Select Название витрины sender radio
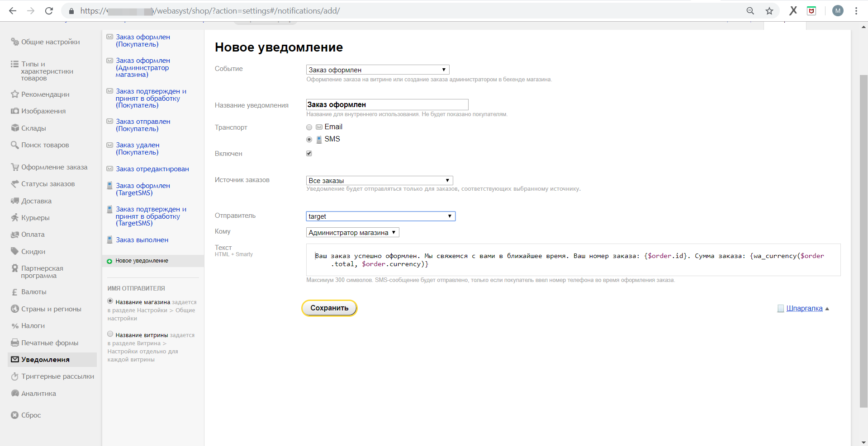This screenshot has height=446, width=868. point(110,334)
